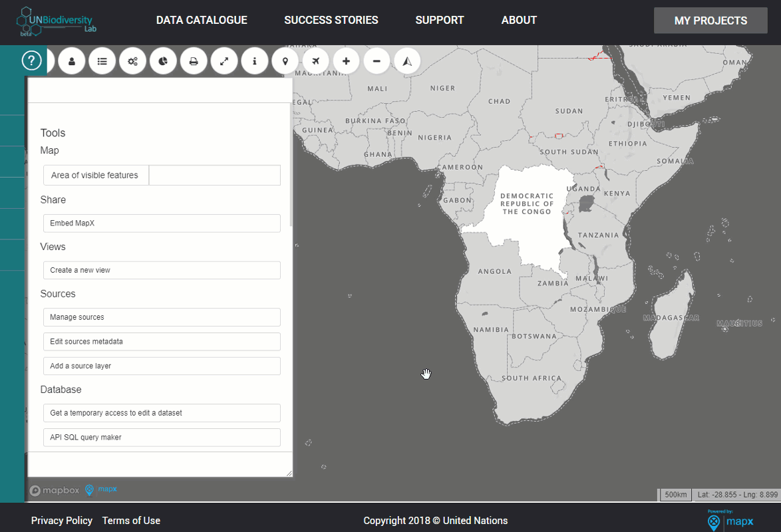This screenshot has height=532, width=781.
Task: Toggle fullscreen with the expand arrows icon
Action: (224, 61)
